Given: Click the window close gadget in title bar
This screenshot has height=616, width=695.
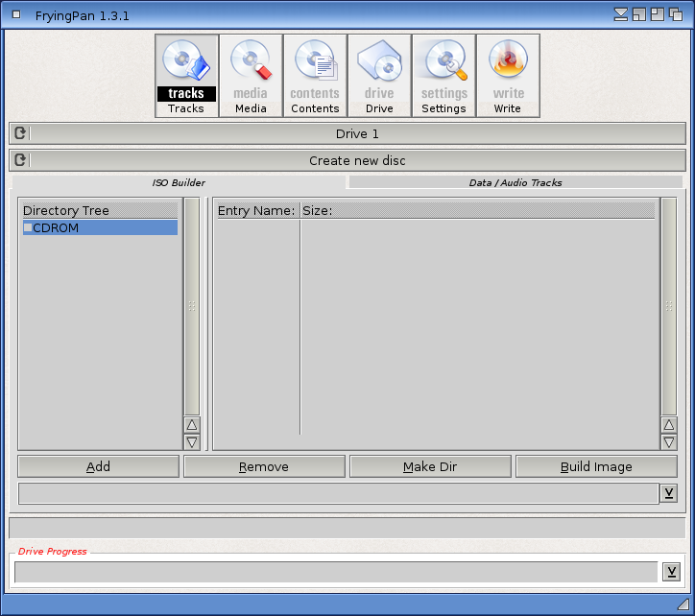Looking at the screenshot, I should coord(16,14).
